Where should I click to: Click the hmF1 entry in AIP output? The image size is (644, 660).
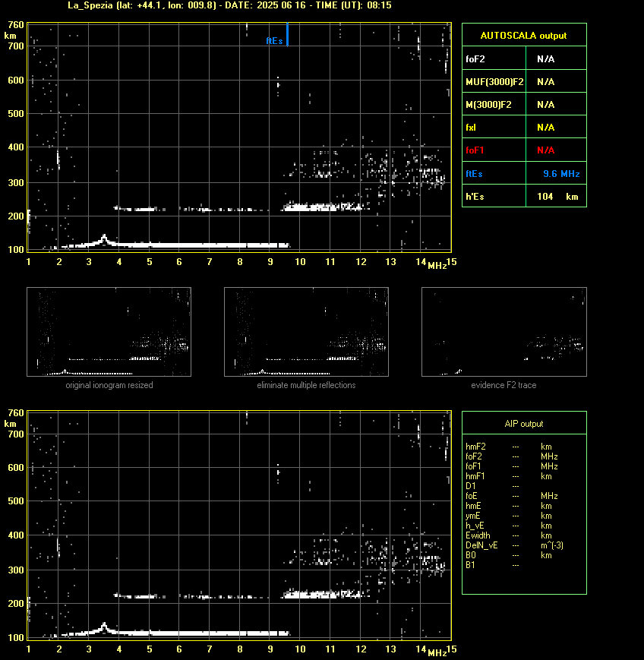click(x=475, y=476)
